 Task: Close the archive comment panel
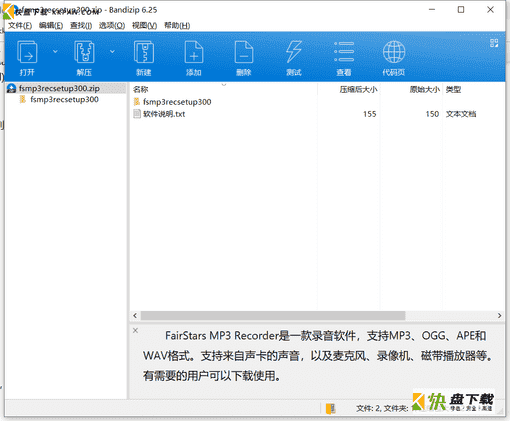coord(135,330)
